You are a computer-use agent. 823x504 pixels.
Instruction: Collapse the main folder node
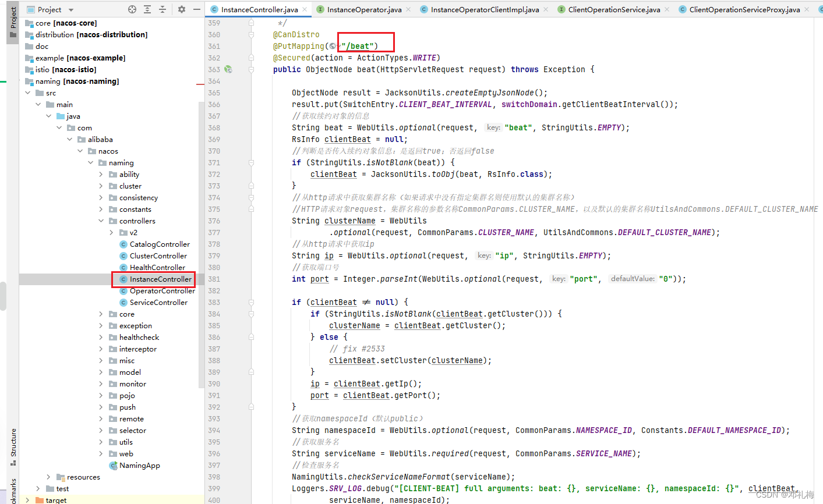(38, 104)
